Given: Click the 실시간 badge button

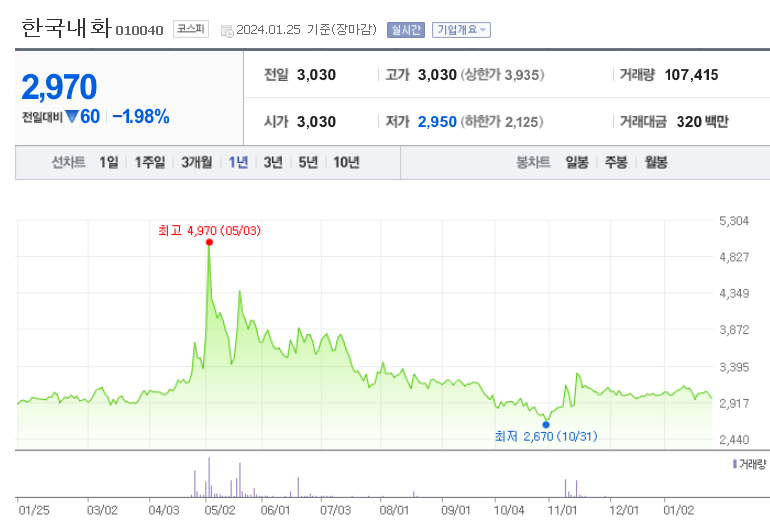Looking at the screenshot, I should (x=406, y=30).
